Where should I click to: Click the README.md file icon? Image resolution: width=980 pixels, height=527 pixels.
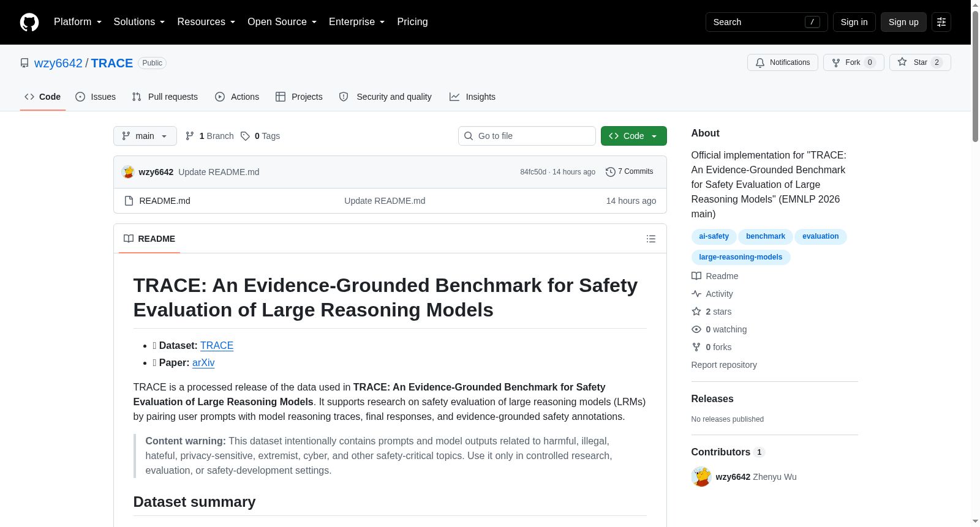pos(129,201)
